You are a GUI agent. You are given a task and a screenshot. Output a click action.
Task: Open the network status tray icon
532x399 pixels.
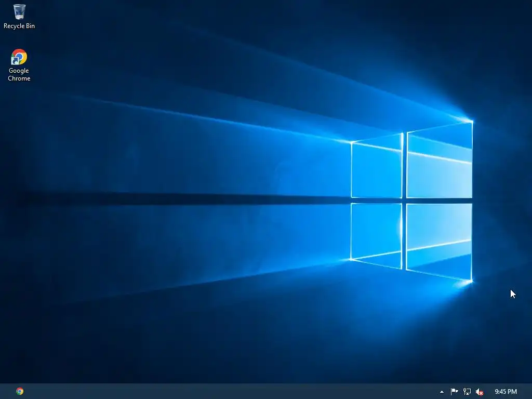point(467,392)
